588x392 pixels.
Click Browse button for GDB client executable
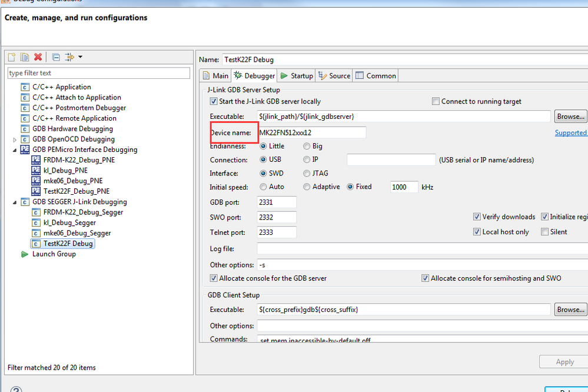tap(571, 310)
